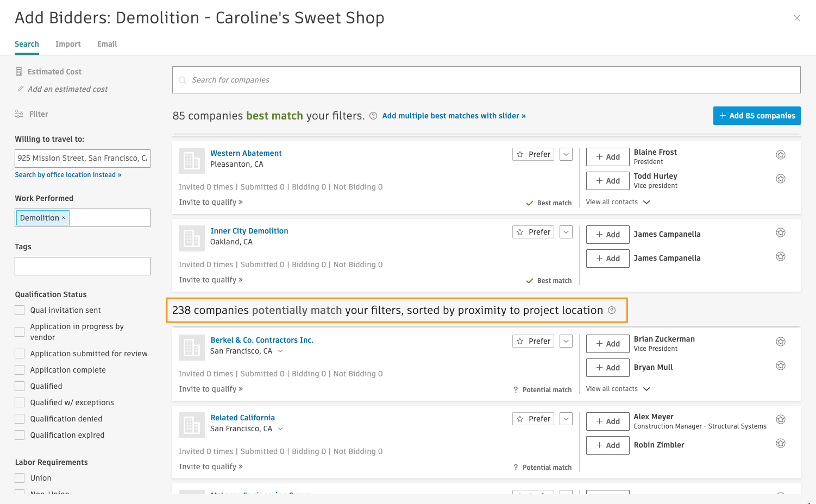Open Add multiple best matches with slider link

coord(454,116)
